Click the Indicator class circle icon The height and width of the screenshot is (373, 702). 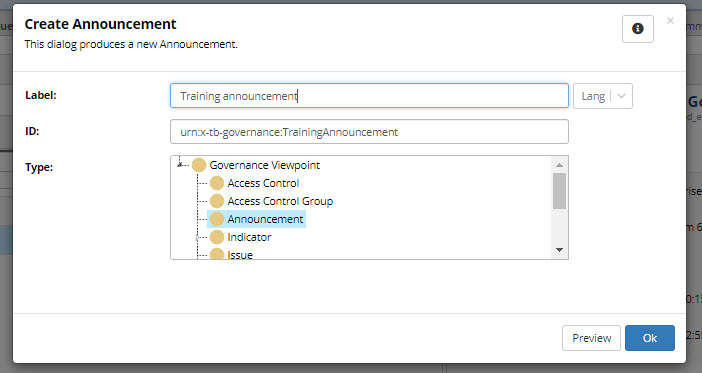pos(217,237)
